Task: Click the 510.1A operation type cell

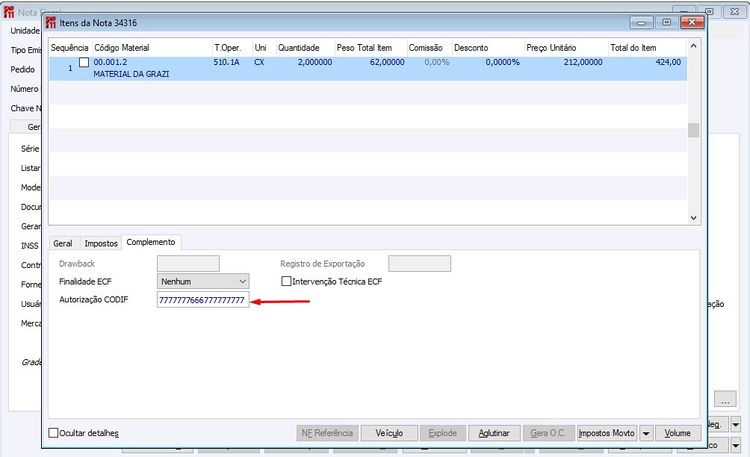Action: click(x=226, y=62)
